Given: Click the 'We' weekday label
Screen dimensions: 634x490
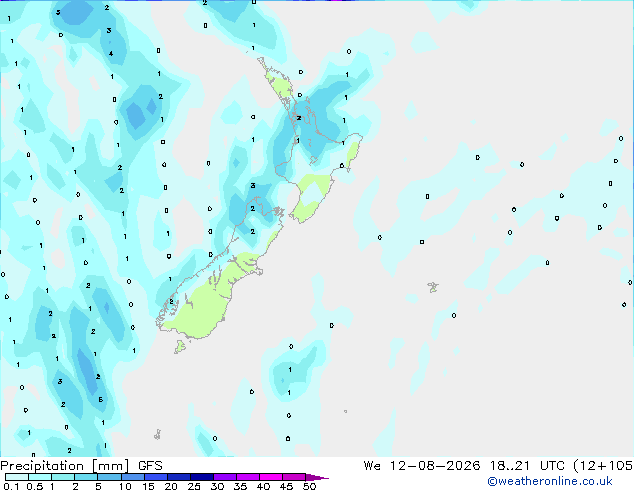Looking at the screenshot, I should click(x=372, y=466).
